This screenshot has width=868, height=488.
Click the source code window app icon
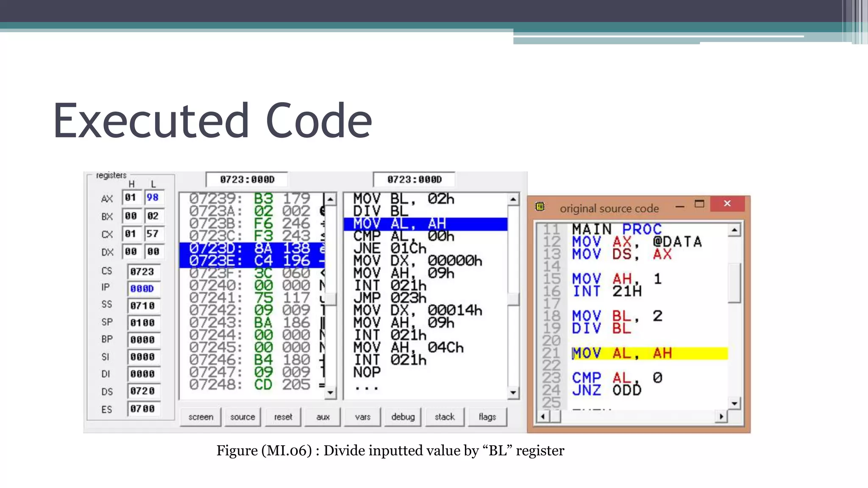[x=540, y=207]
